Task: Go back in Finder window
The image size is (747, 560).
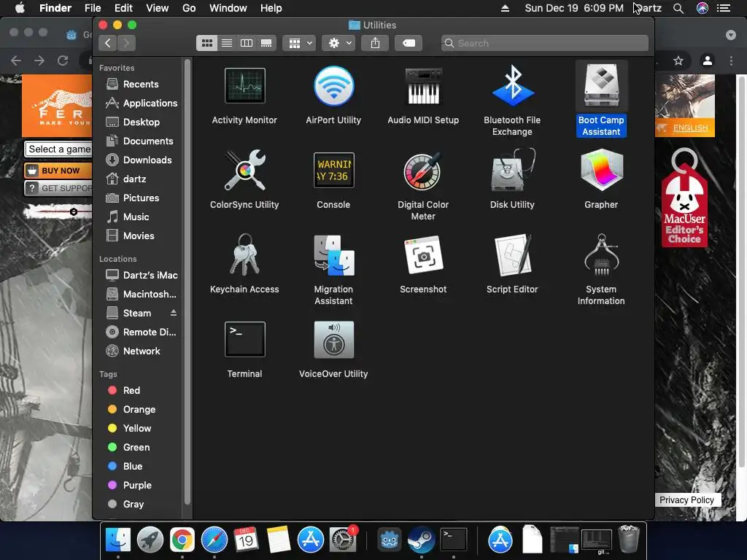Action: 108,43
